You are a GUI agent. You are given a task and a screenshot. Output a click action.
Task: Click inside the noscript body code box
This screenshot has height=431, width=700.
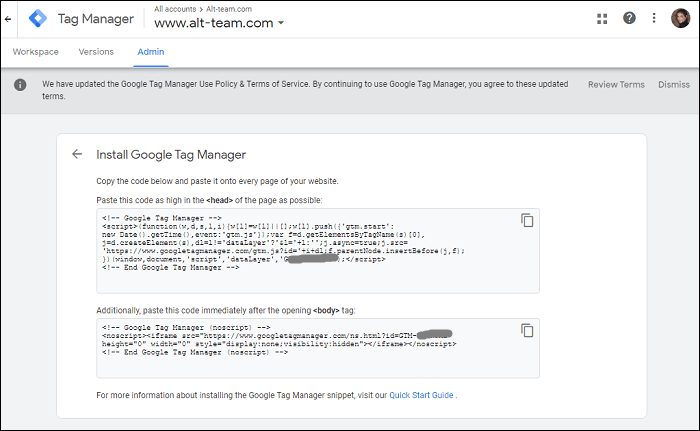click(x=318, y=348)
